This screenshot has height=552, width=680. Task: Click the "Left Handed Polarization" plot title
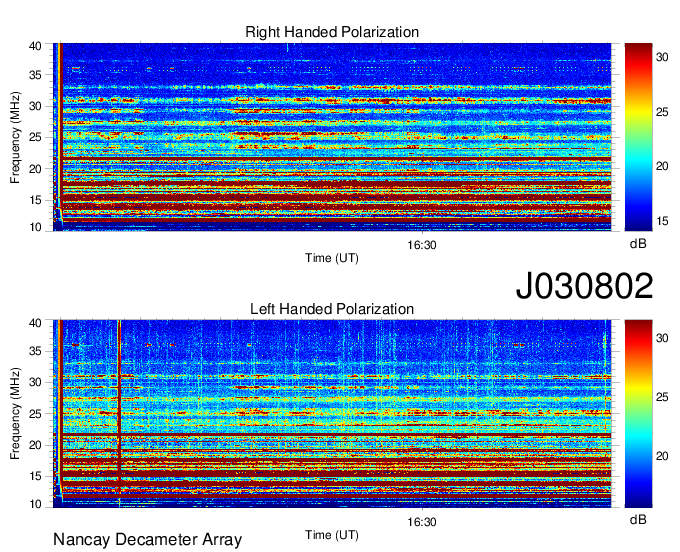(x=332, y=309)
